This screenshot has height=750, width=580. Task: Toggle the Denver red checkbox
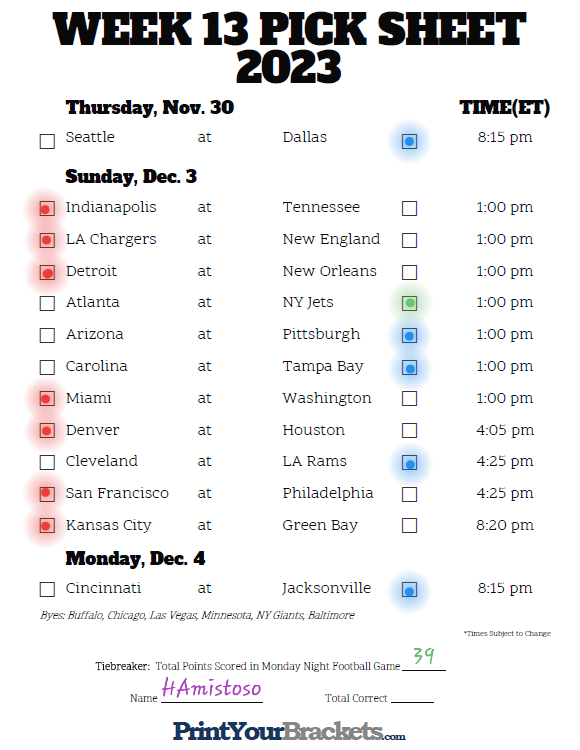[47, 430]
